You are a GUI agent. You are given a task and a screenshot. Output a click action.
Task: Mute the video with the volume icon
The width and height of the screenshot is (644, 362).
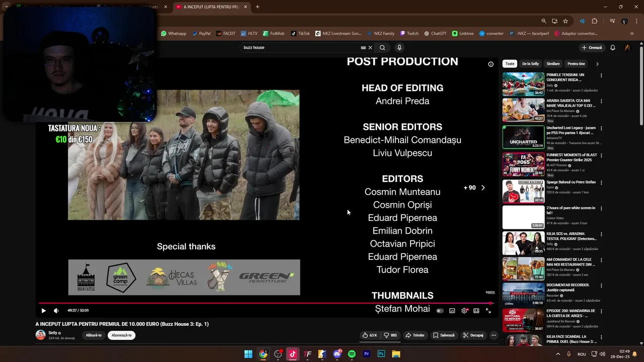(x=56, y=311)
